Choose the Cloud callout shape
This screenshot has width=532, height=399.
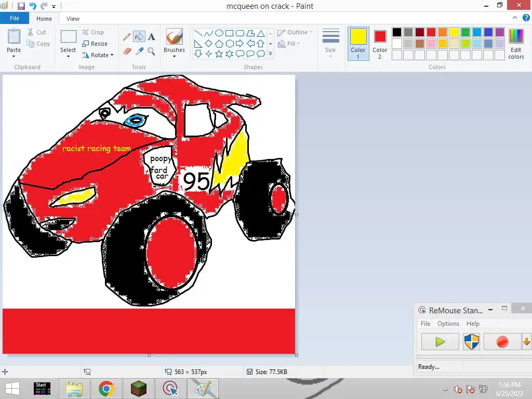point(261,54)
